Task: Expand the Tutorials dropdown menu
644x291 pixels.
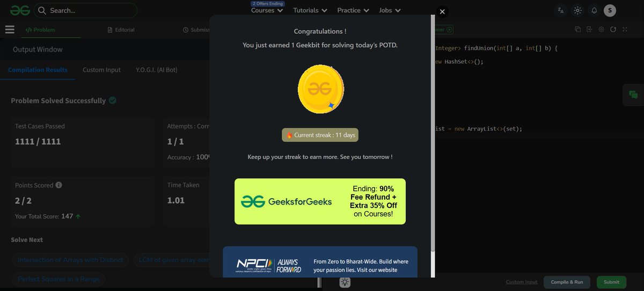Action: click(311, 10)
